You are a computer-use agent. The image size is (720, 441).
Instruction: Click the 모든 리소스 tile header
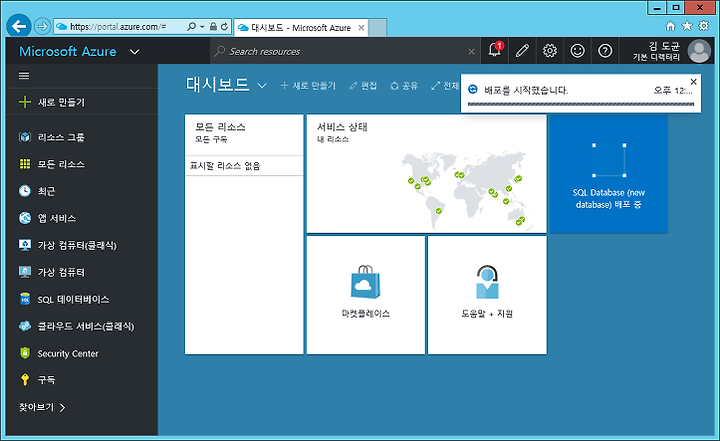pos(244,135)
